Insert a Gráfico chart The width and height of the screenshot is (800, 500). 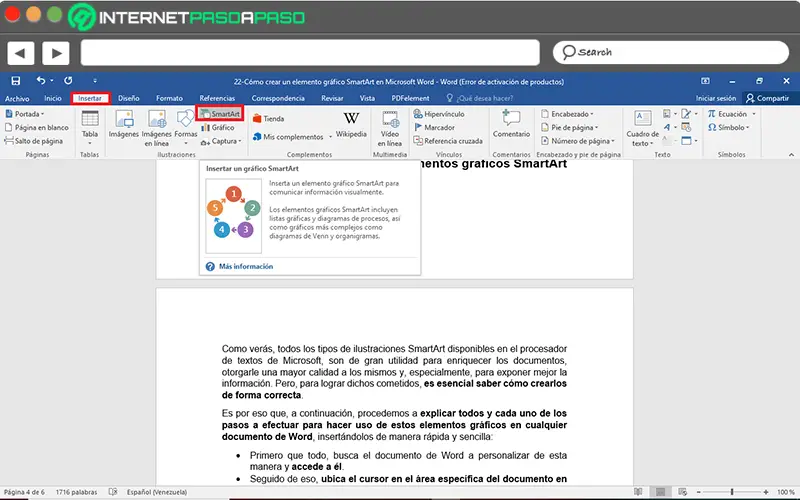point(218,128)
